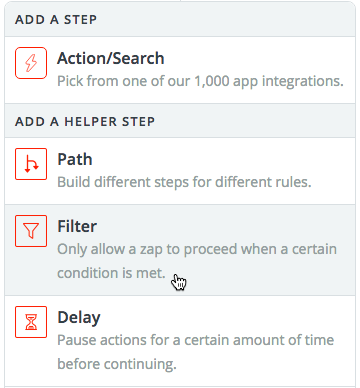The image size is (360, 388).
Task: Click the 'before continuing.' text line
Action: click(x=117, y=364)
